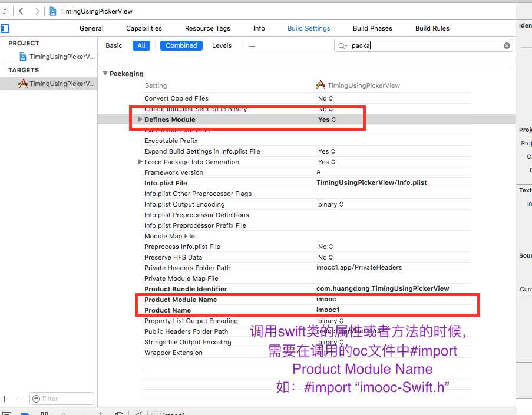Screen dimensions: 532x415
Task: Expand the Defines Module setting
Action: point(140,119)
